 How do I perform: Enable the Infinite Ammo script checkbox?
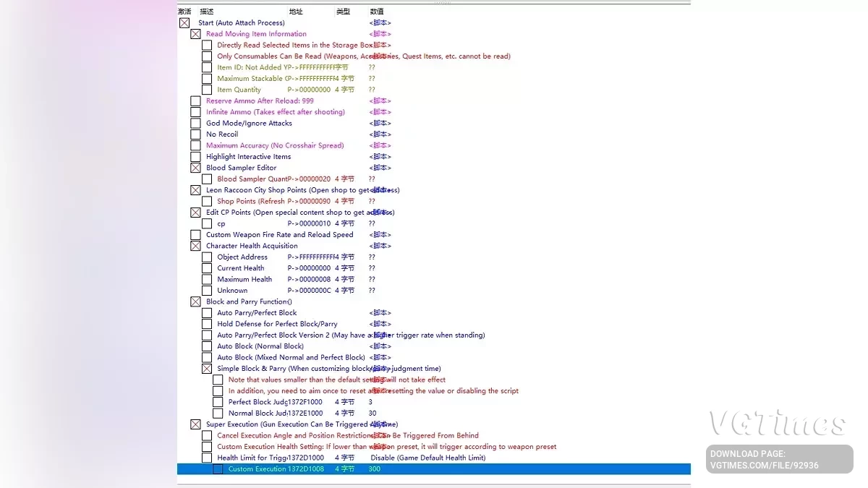[x=195, y=112]
